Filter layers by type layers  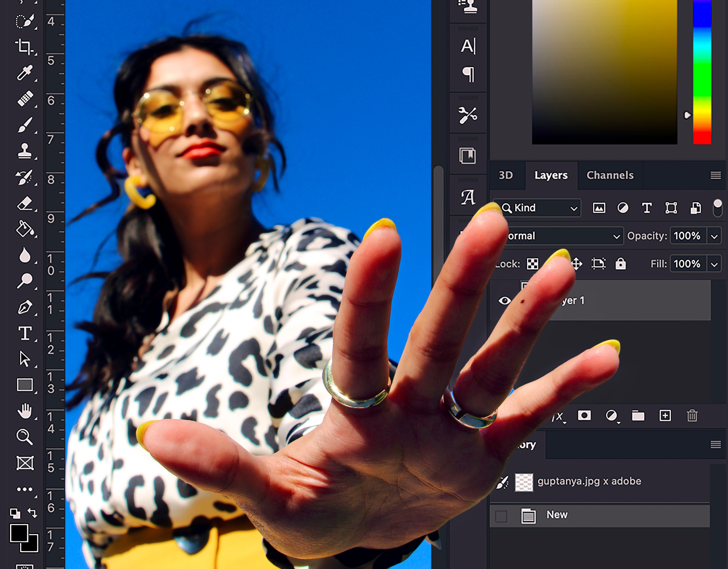647,208
